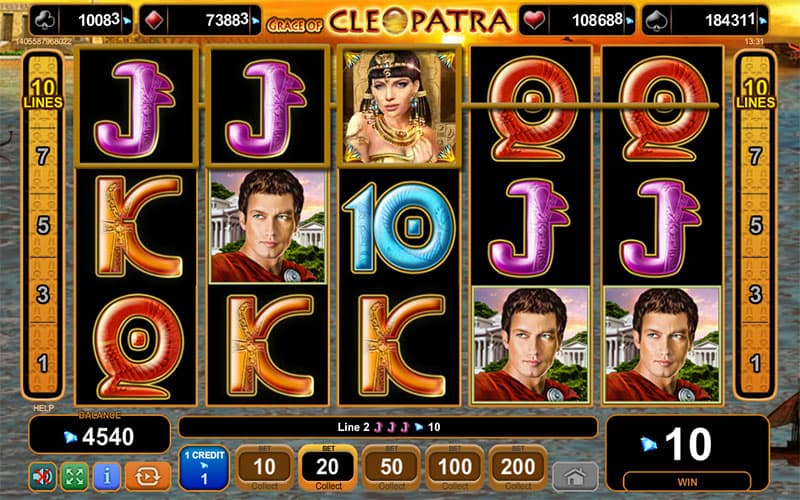Click the Cleopatra wild symbol

(399, 106)
